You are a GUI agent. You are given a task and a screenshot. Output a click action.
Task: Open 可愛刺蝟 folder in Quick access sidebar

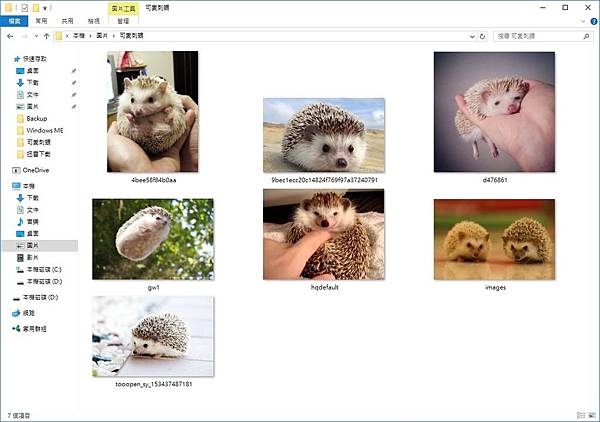38,142
